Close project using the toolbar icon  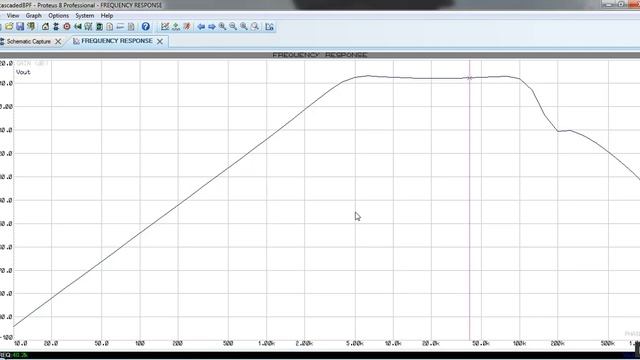point(31,27)
